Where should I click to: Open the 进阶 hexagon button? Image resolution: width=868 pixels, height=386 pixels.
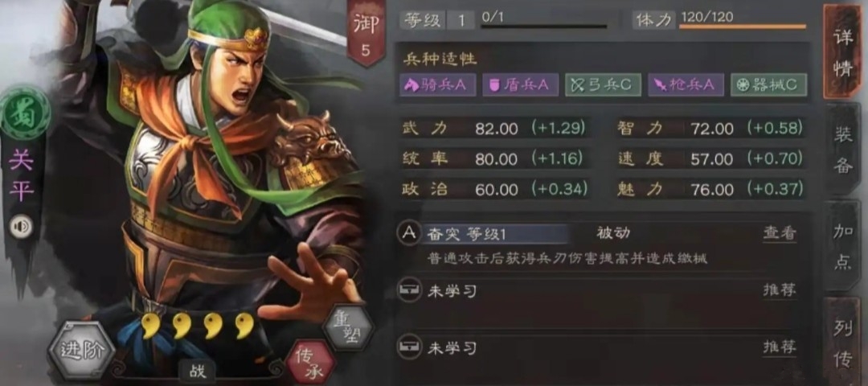(x=82, y=351)
